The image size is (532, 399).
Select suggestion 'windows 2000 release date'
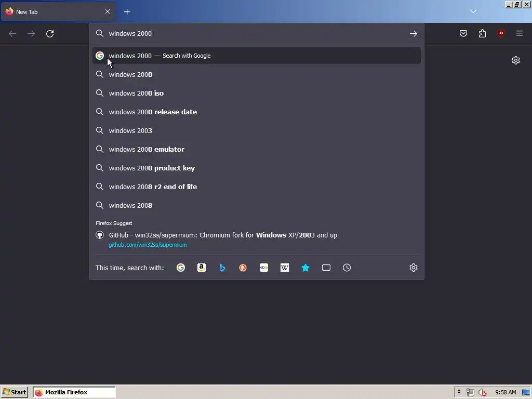(x=257, y=112)
